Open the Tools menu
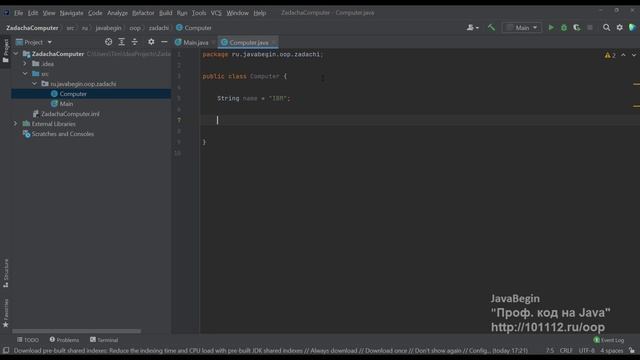The height and width of the screenshot is (360, 640). [199, 13]
